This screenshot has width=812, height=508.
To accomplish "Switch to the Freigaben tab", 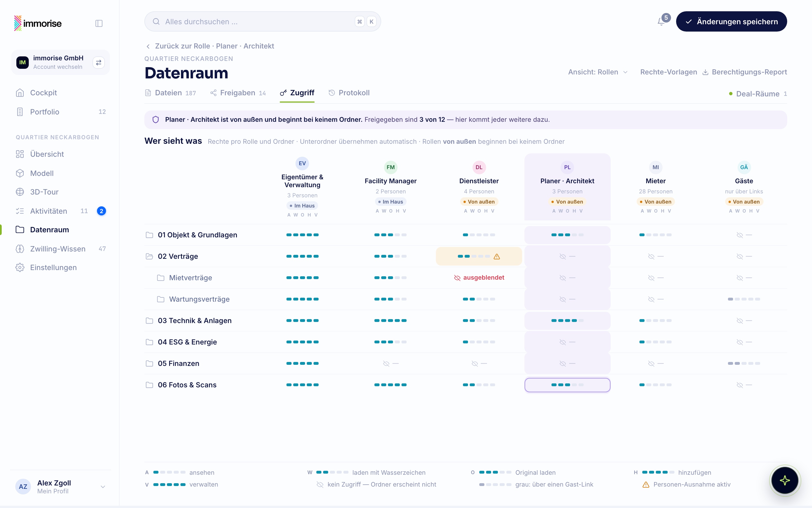I will pos(238,93).
